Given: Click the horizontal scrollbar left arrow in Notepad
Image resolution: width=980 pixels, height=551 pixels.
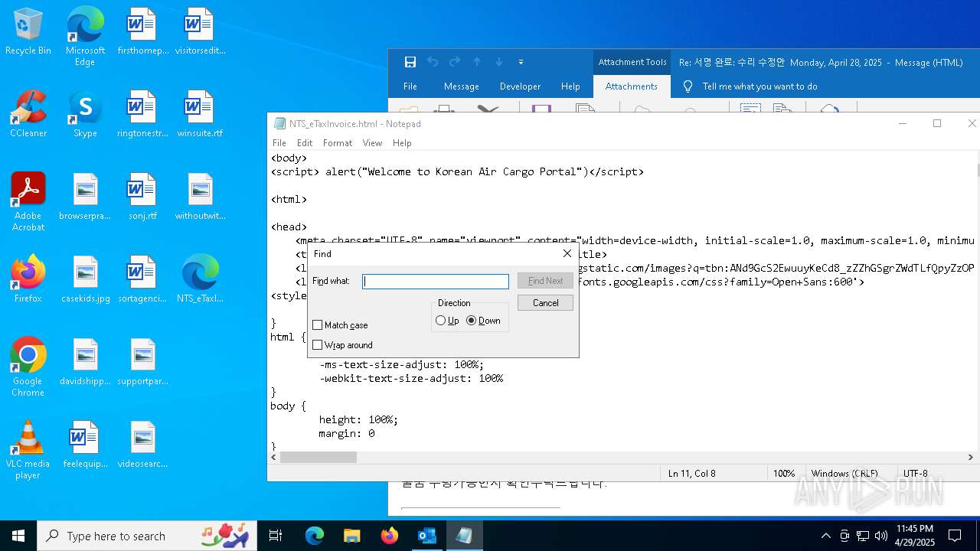Looking at the screenshot, I should tap(273, 457).
